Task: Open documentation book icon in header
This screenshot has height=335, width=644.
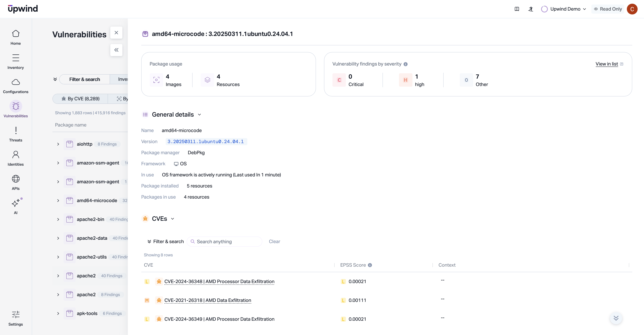Action: pos(517,9)
